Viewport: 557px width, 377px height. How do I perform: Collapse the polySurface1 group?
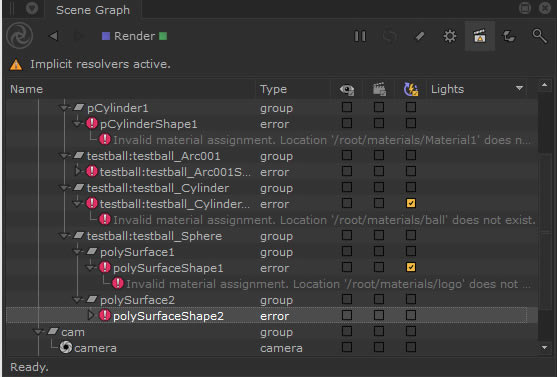pyautogui.click(x=77, y=252)
